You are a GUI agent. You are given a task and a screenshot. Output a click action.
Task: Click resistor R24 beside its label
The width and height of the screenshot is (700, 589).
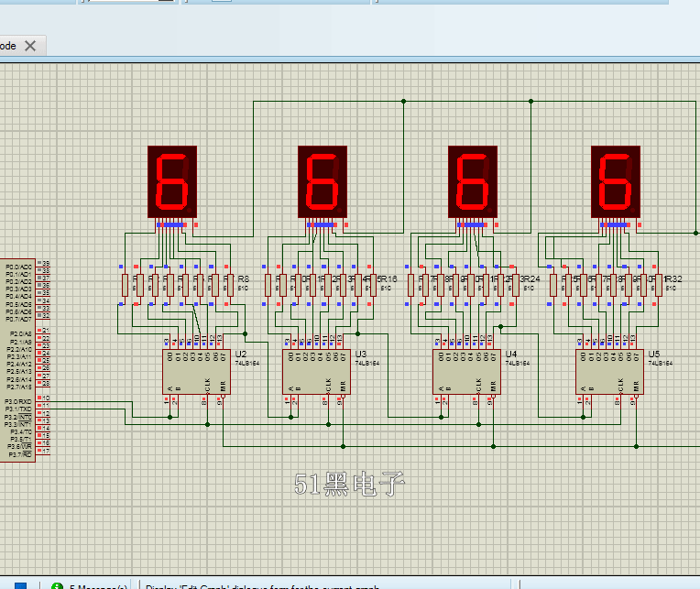[x=514, y=286]
